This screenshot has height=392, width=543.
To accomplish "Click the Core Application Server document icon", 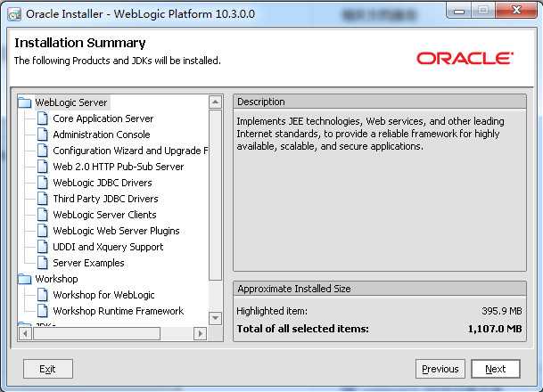I will point(43,118).
